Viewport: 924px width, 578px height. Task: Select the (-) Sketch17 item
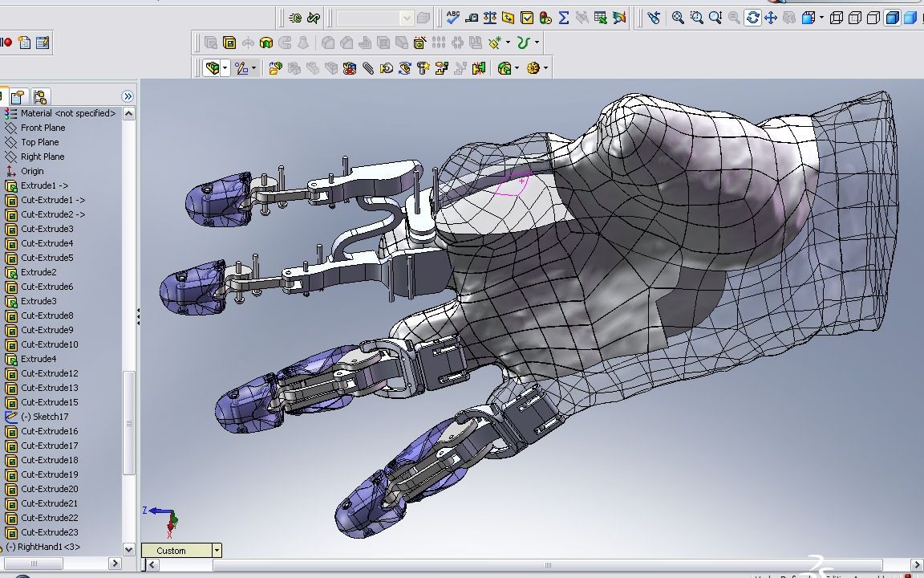[x=45, y=417]
